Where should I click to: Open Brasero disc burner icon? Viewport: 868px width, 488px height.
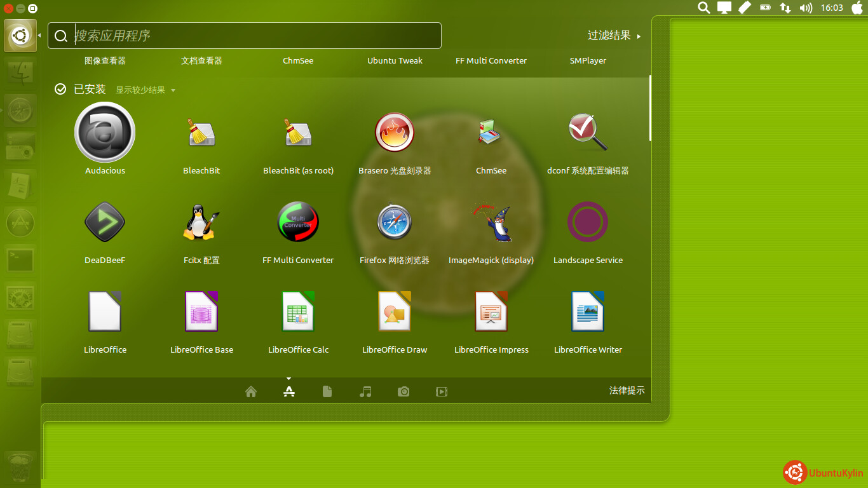(x=395, y=133)
